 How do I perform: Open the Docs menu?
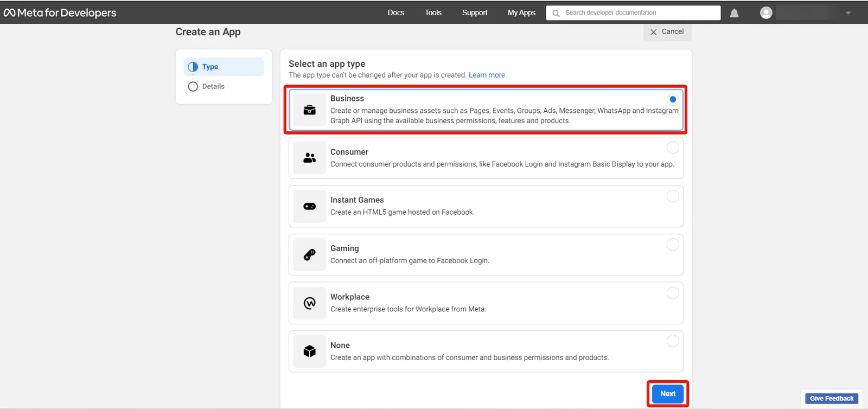(x=396, y=12)
